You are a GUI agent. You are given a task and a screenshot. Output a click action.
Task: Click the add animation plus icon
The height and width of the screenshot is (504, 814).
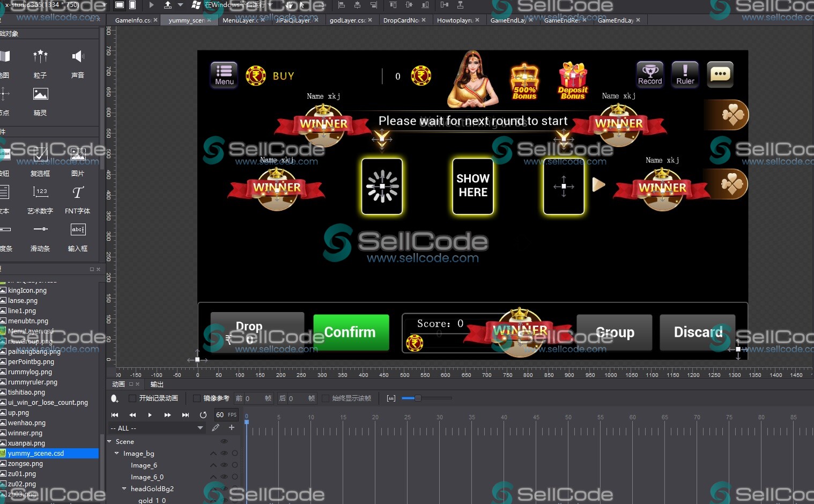click(x=232, y=428)
